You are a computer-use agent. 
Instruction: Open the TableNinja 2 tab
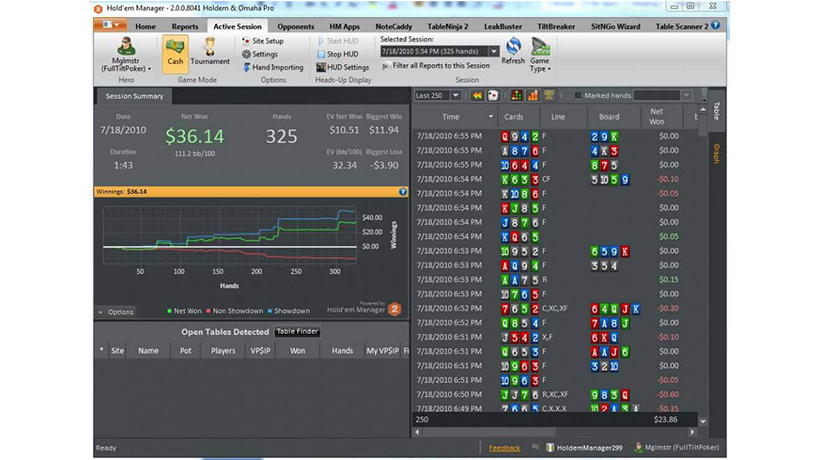point(448,26)
